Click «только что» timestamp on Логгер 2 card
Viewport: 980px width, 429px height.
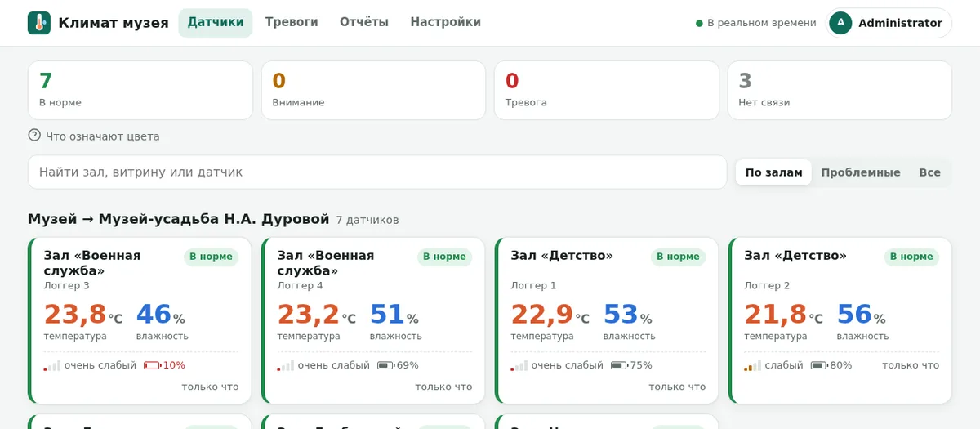[x=911, y=365]
